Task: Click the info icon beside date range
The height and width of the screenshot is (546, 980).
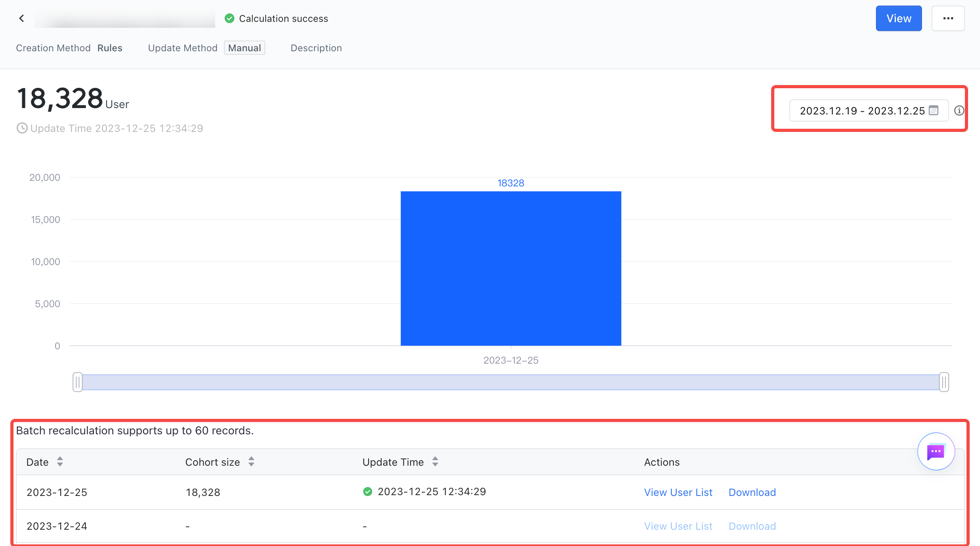Action: click(x=959, y=110)
